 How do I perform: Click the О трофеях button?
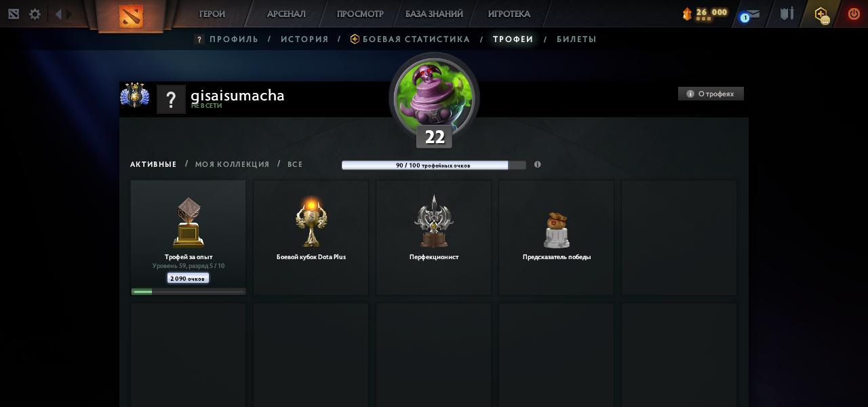[x=711, y=94]
